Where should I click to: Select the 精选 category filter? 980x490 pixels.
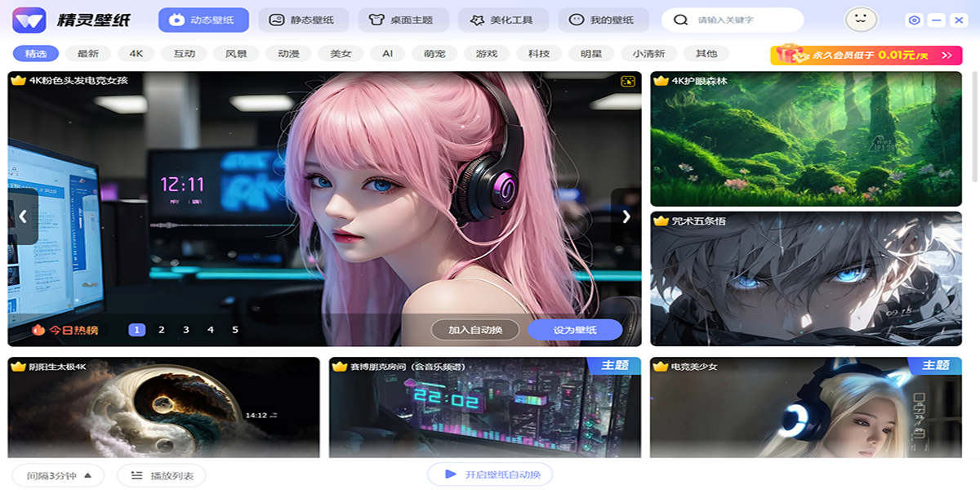(36, 54)
